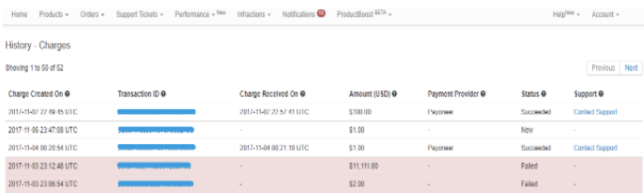Click help icon next to Support header

tap(601, 94)
